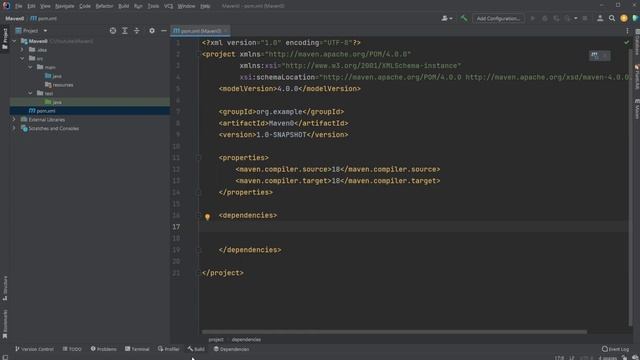Open Database right side tool window
The image size is (640, 360).
click(x=636, y=42)
